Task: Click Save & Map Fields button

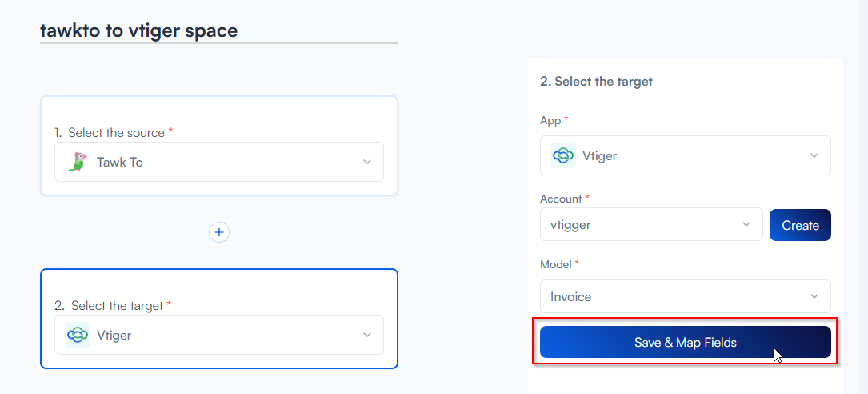Action: click(x=685, y=342)
